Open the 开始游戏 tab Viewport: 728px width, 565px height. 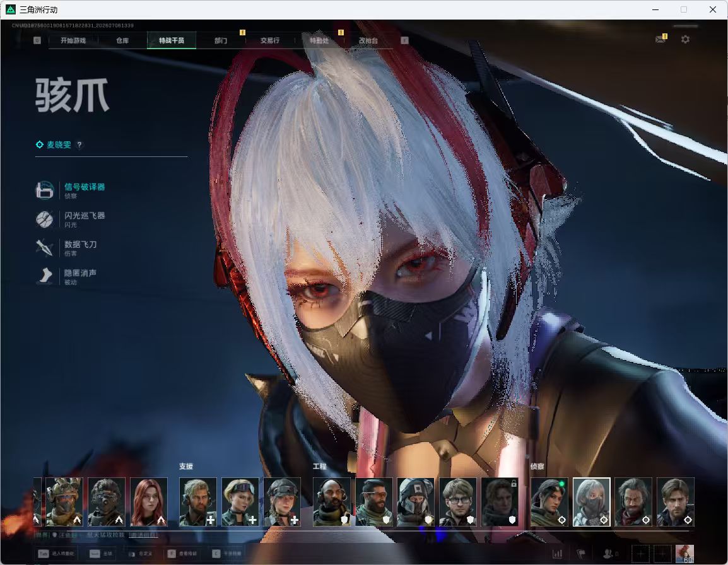(73, 40)
